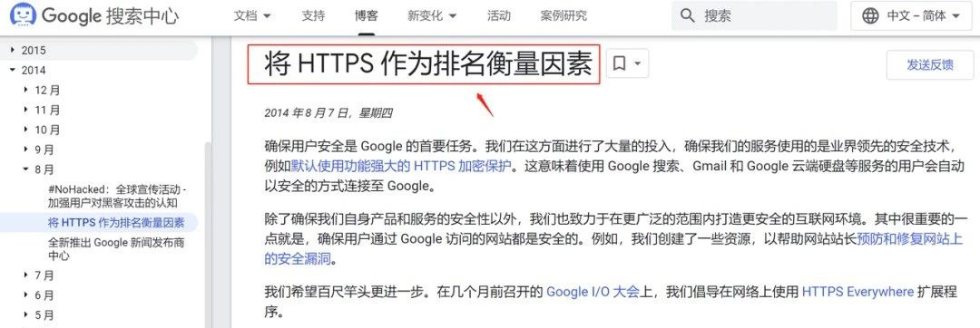Follow the HTTPS Everywhere link
This screenshot has height=328, width=980.
[857, 291]
